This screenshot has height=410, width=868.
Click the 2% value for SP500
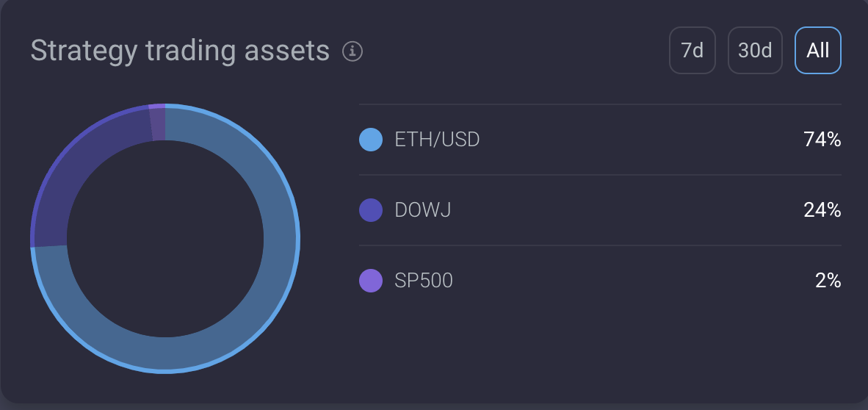pos(828,281)
